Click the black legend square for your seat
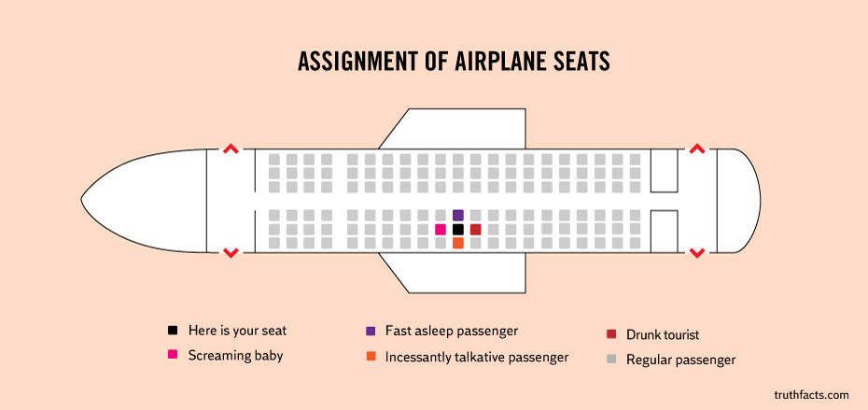This screenshot has width=868, height=410. tap(173, 331)
